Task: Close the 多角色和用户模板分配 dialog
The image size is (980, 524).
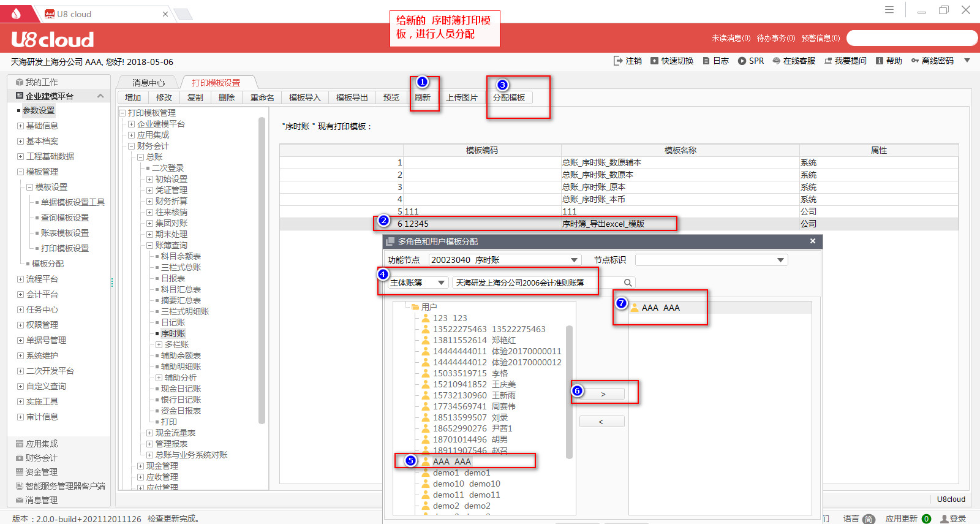Action: click(813, 241)
